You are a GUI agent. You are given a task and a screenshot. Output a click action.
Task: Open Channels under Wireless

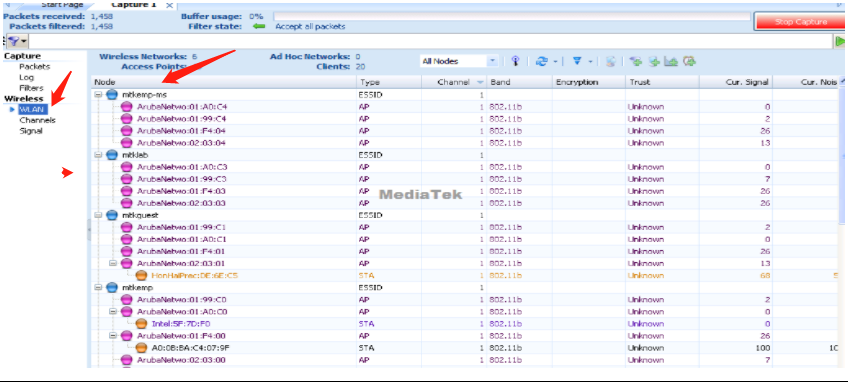tap(37, 120)
